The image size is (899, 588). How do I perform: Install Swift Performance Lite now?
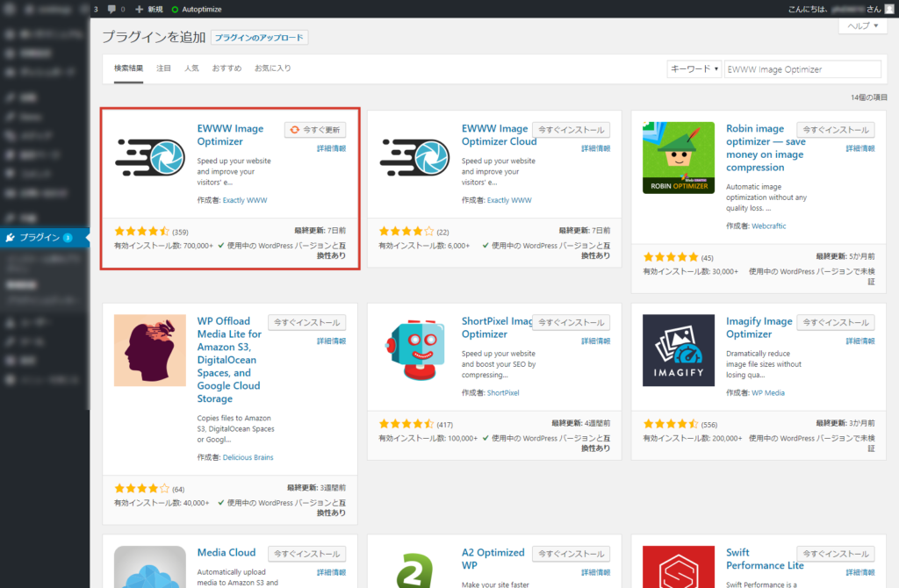click(836, 554)
